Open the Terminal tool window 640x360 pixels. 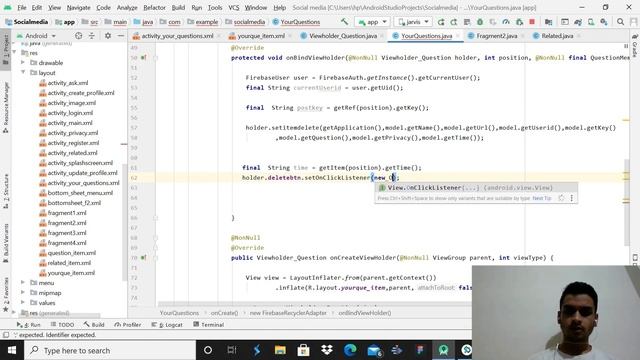pos(209,324)
